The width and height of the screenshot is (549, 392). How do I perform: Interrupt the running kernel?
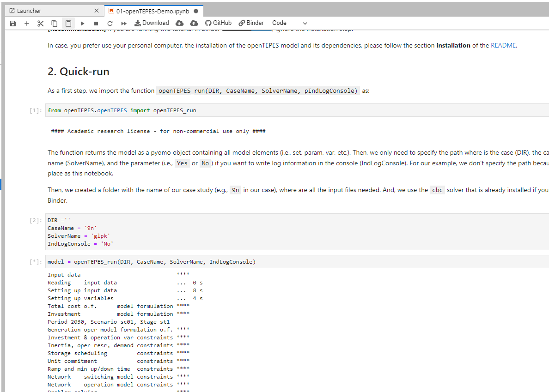(x=97, y=23)
